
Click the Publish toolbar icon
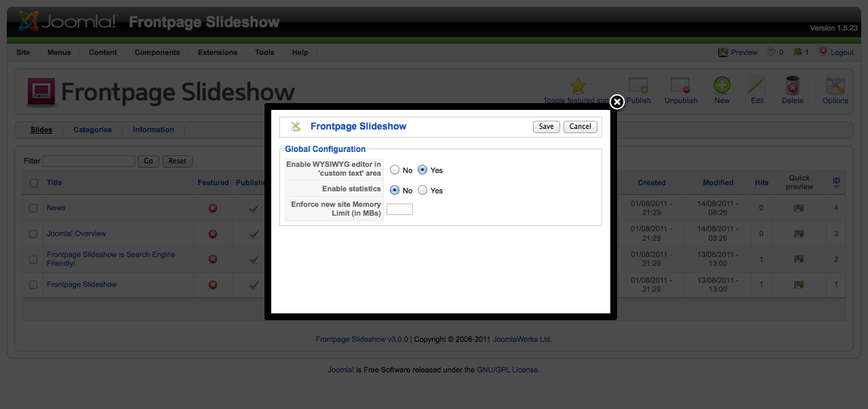pyautogui.click(x=638, y=85)
